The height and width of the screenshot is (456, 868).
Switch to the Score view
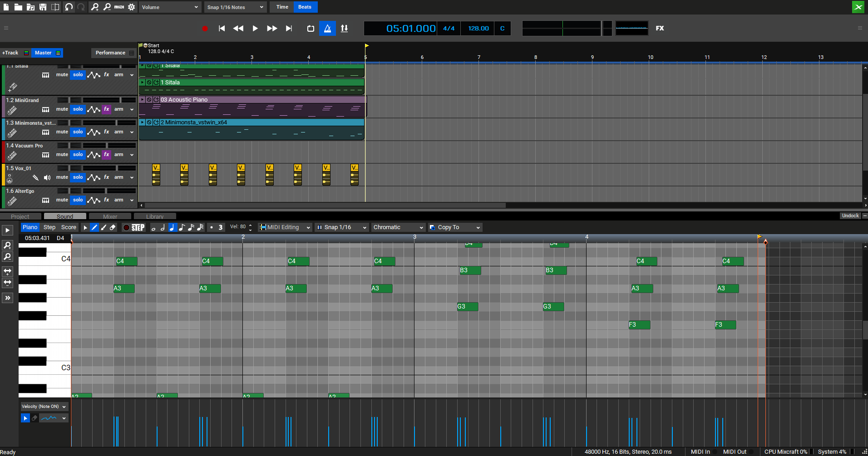(x=69, y=227)
